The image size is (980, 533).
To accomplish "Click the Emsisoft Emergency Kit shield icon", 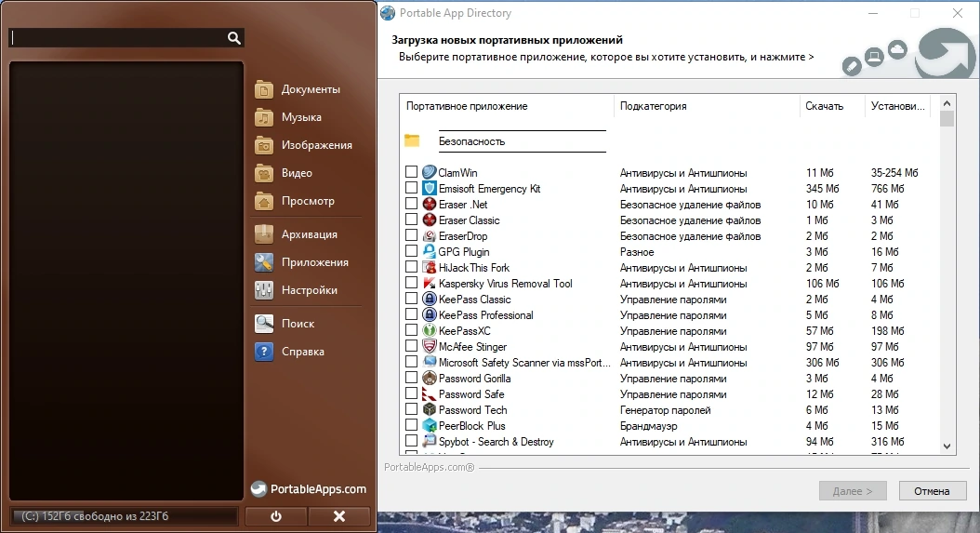I will (429, 188).
